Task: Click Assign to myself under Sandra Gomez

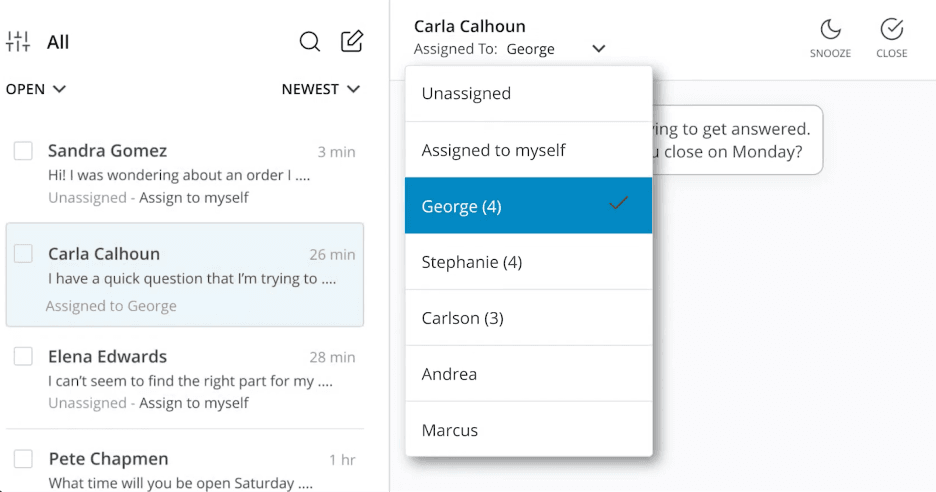Action: click(192, 198)
